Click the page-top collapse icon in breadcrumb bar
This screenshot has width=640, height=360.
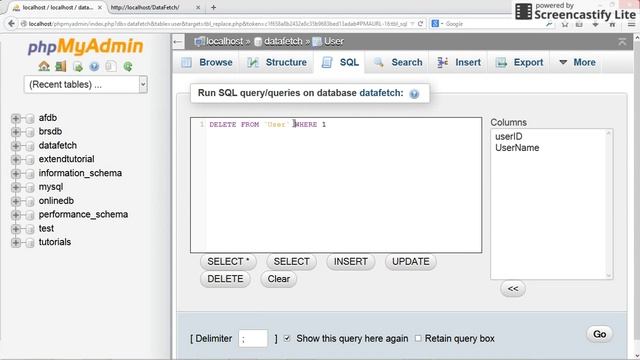click(622, 42)
